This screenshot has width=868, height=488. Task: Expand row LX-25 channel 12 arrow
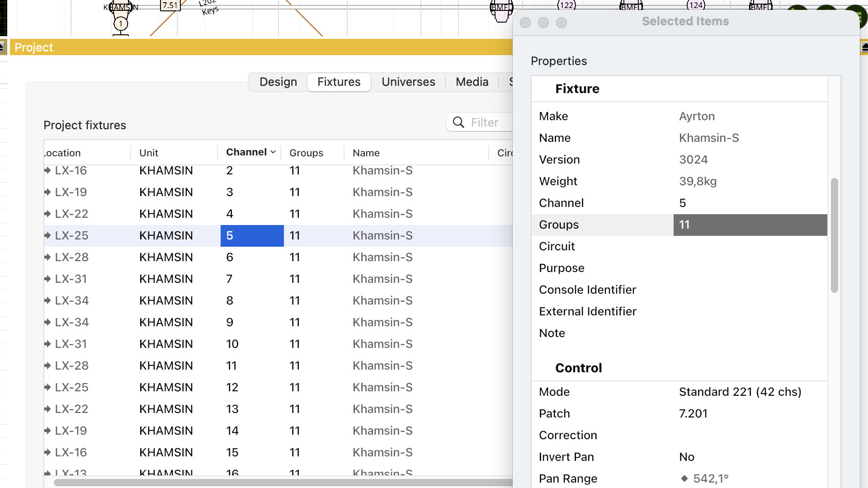point(47,387)
